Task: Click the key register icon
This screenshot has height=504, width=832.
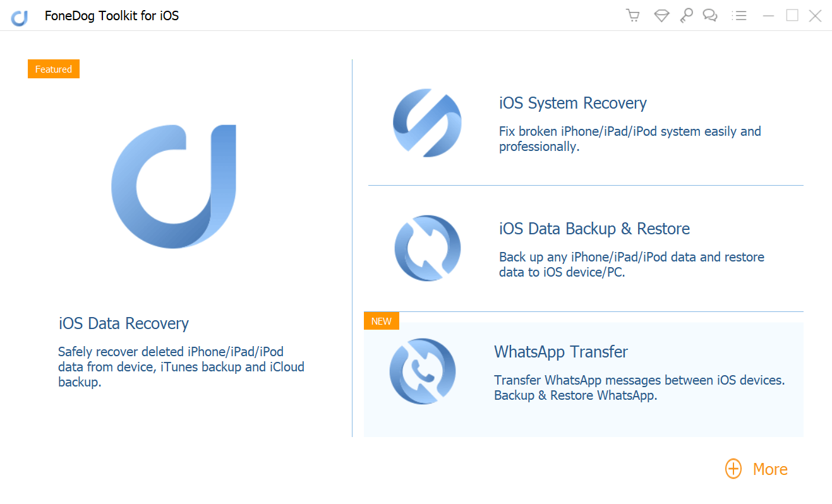Action: click(x=686, y=16)
